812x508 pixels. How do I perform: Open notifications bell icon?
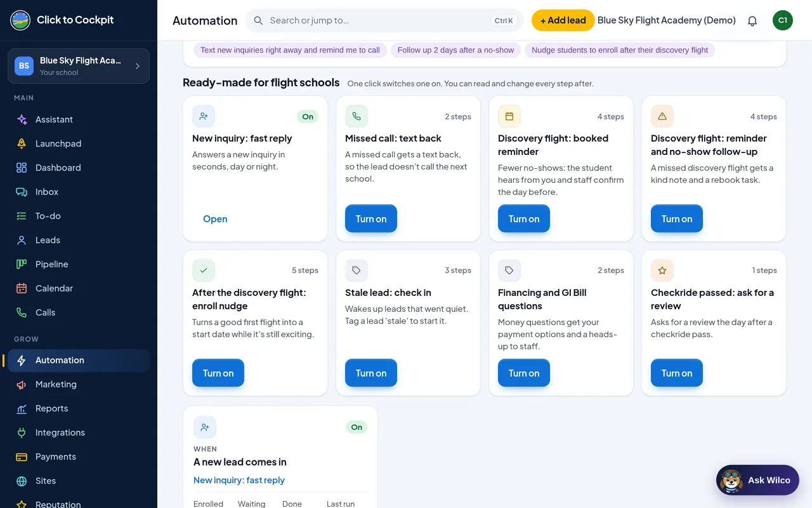pos(752,20)
